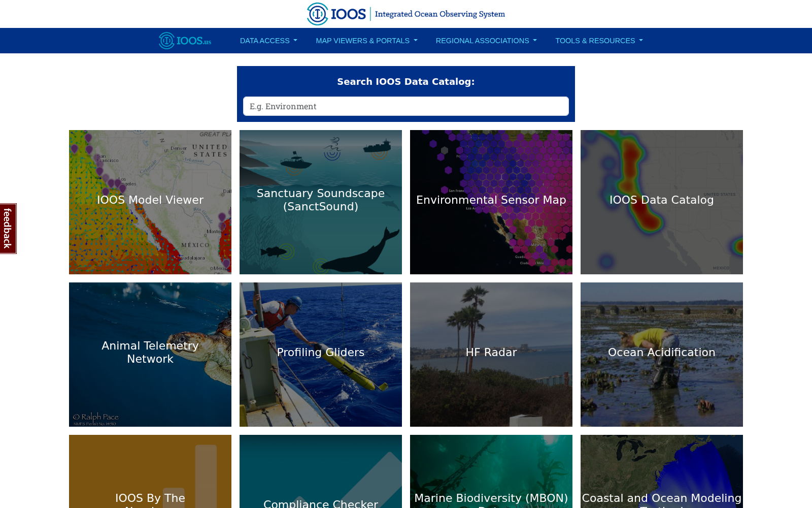Viewport: 812px width, 508px height.
Task: Open the Profiling Gliders tile
Action: 321,355
